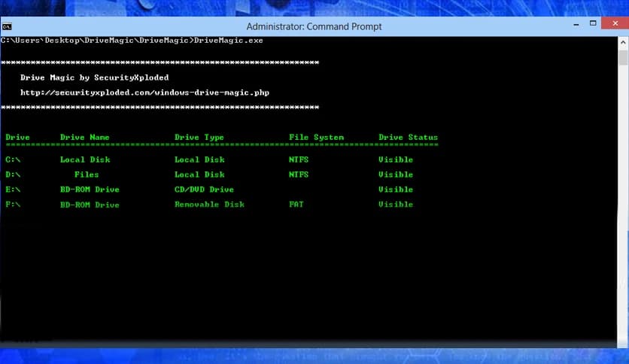Screen dimensions: 629x364
Task: Click the 'CD/DVD Drive' type
Action: tap(204, 190)
